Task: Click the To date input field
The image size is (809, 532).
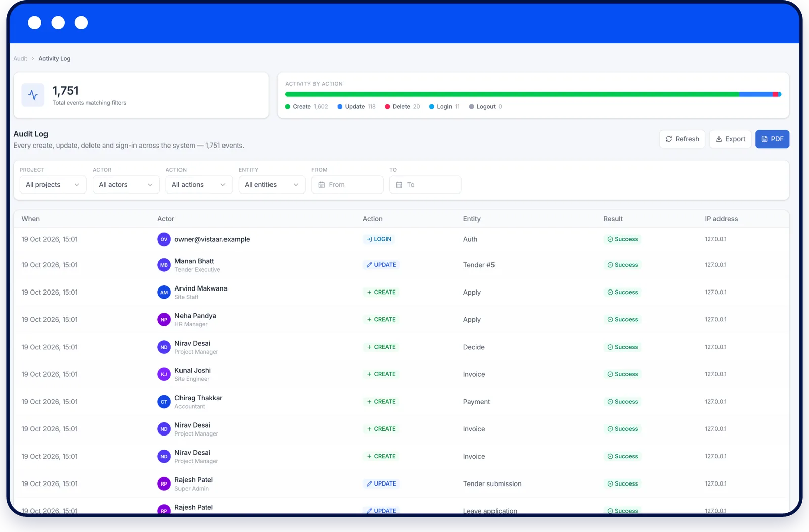Action: [x=425, y=185]
